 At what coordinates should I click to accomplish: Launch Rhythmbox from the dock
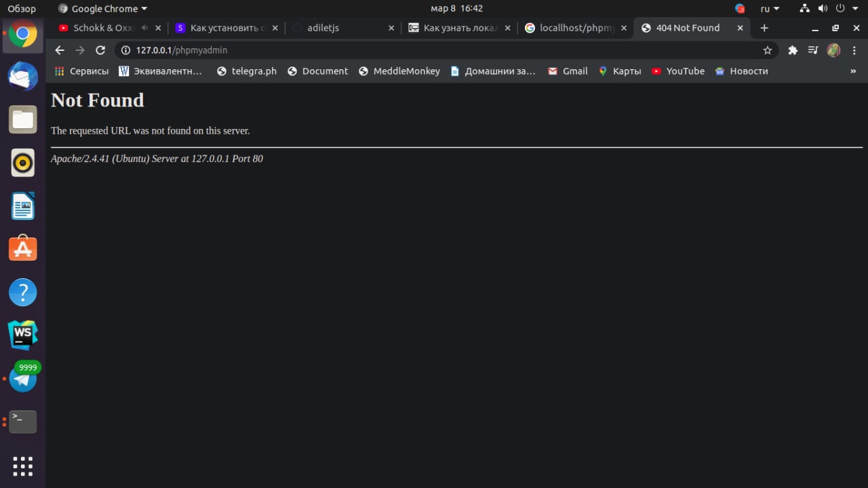[22, 163]
